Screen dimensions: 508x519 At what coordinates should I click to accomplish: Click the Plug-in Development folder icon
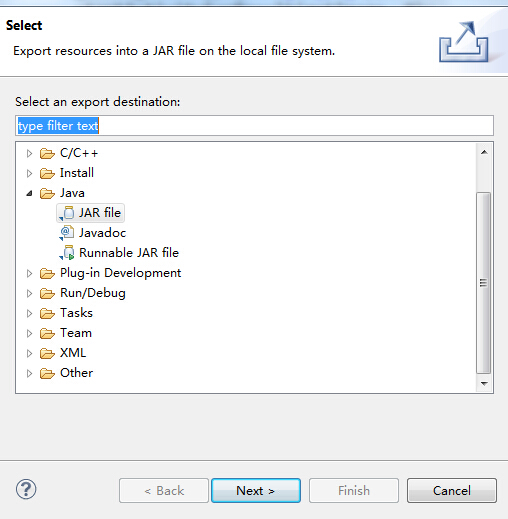(47, 274)
